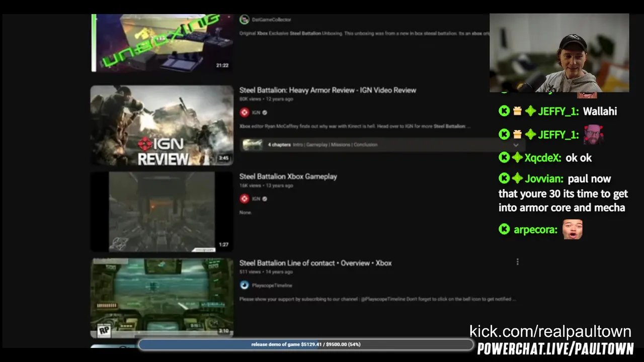Click the 1:27 duration badge

(223, 245)
